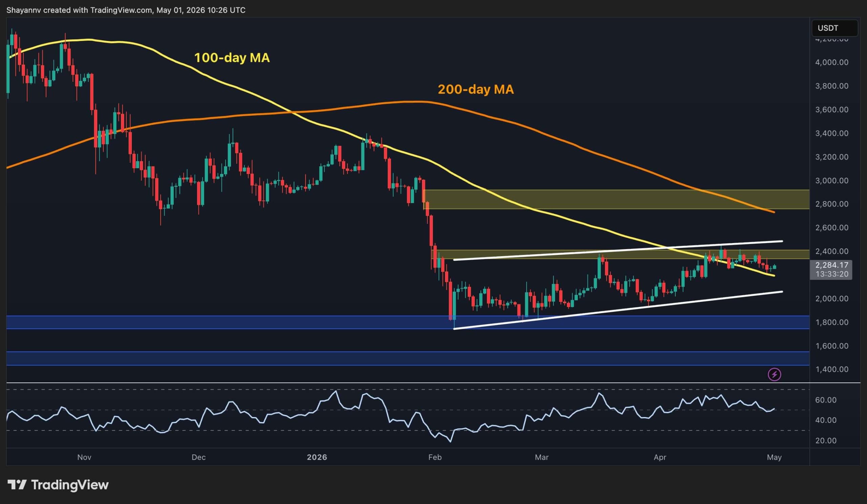The width and height of the screenshot is (867, 504).
Task: Click the 2,000.00 price axis label
Action: (831, 299)
